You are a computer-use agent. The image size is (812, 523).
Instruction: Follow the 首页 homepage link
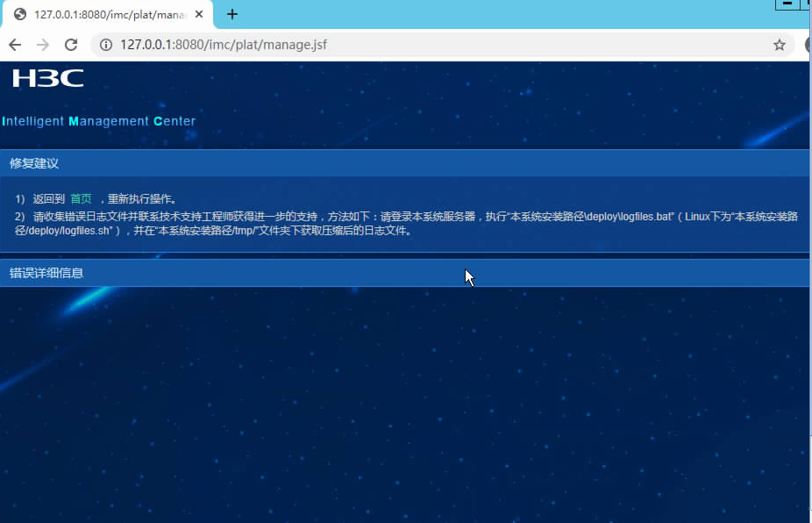81,199
